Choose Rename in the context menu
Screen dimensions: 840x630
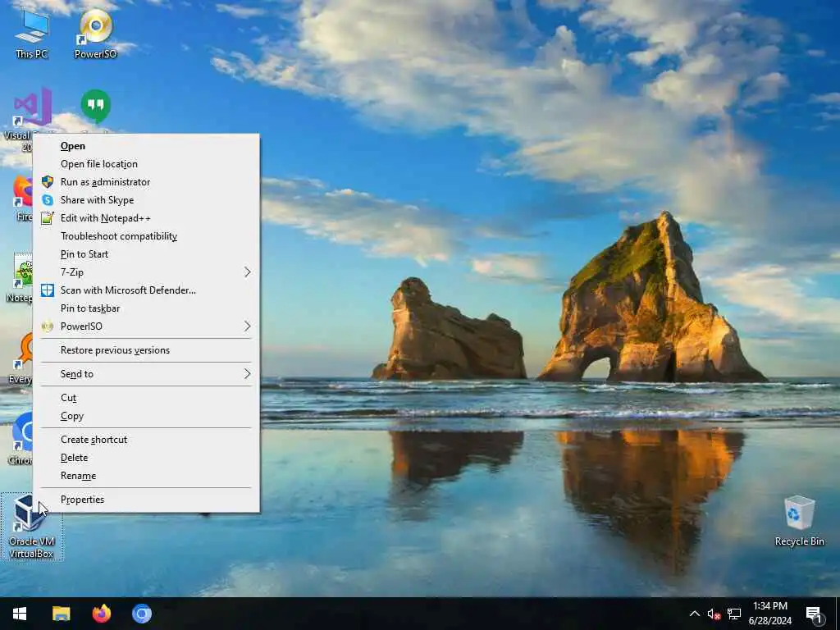146,476
